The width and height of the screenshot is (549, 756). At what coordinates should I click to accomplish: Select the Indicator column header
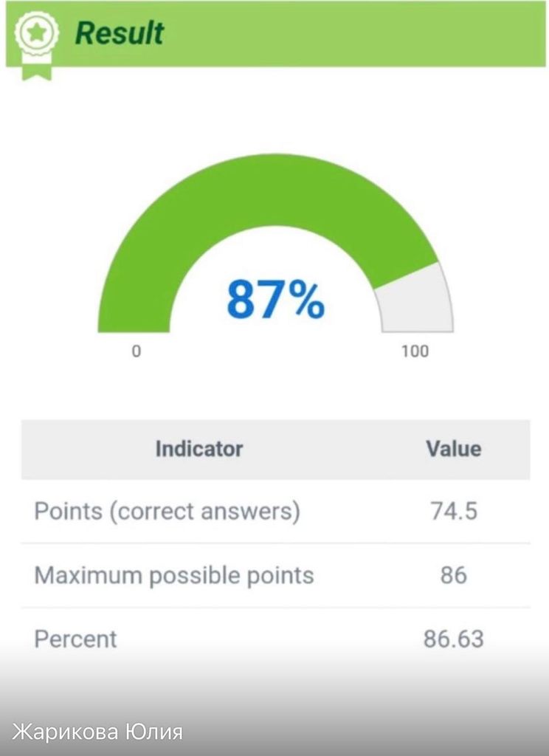tap(198, 448)
